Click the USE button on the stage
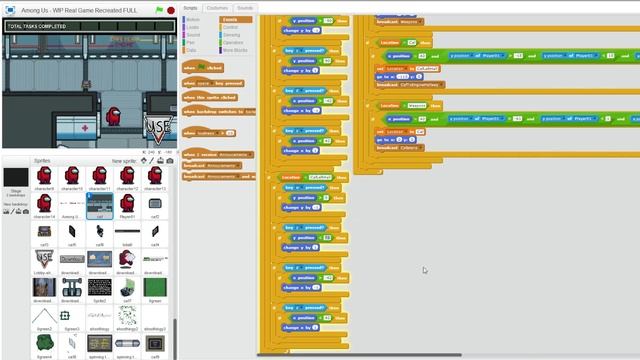This screenshot has height=360, width=640. tap(158, 128)
